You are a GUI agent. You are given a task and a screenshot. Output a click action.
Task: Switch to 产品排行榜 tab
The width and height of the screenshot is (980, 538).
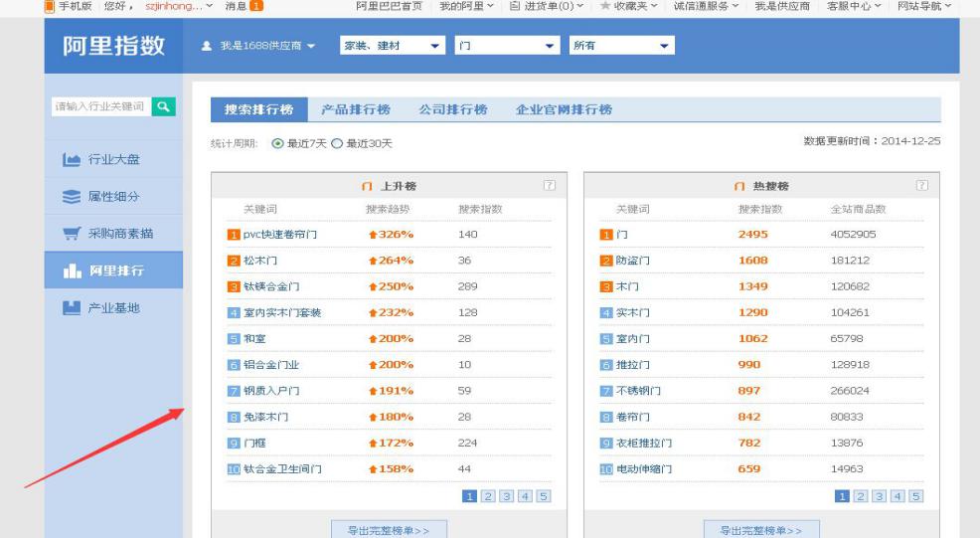point(355,109)
